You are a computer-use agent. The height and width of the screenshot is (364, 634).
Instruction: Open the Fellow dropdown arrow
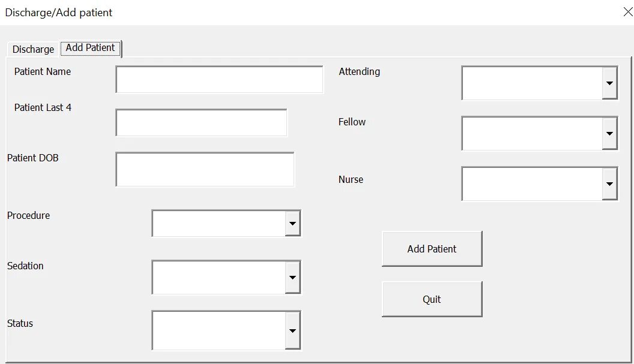pos(609,134)
